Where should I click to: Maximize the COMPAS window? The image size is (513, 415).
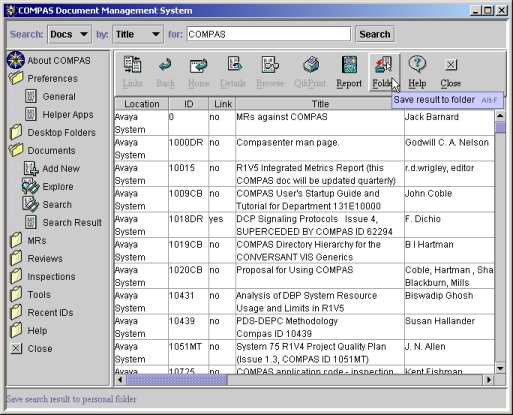pos(488,11)
